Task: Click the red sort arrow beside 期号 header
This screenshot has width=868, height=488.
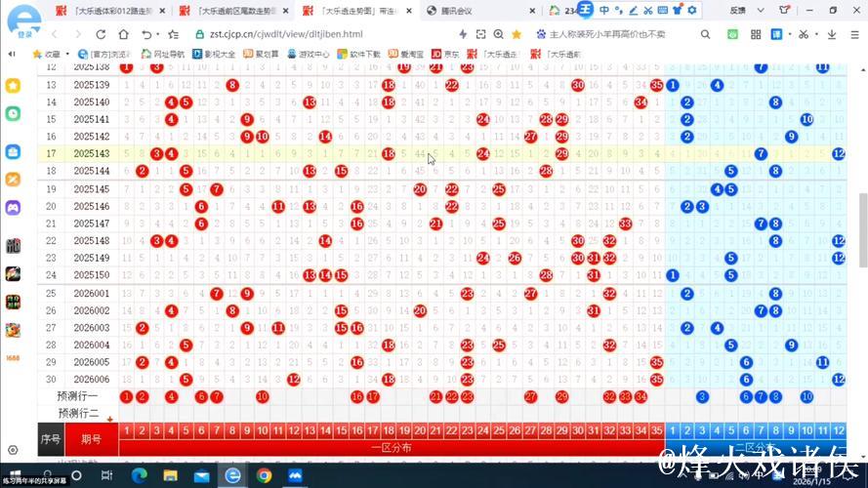Action: [110, 421]
